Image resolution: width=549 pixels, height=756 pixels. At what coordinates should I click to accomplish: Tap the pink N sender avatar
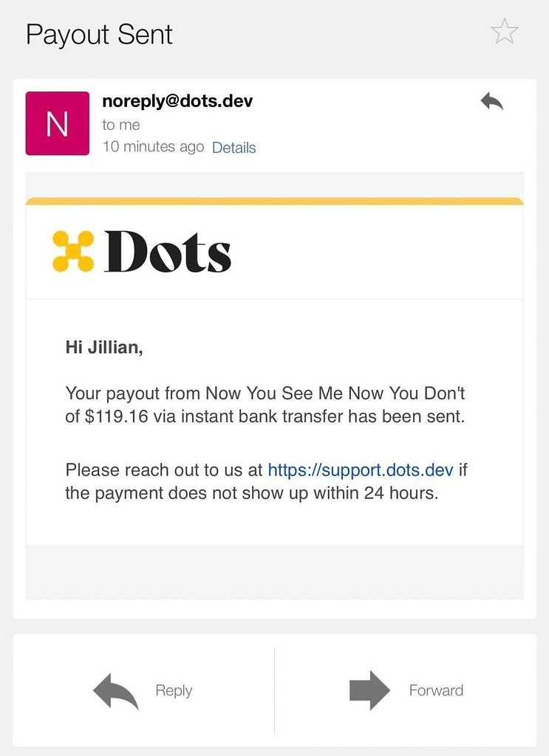58,123
